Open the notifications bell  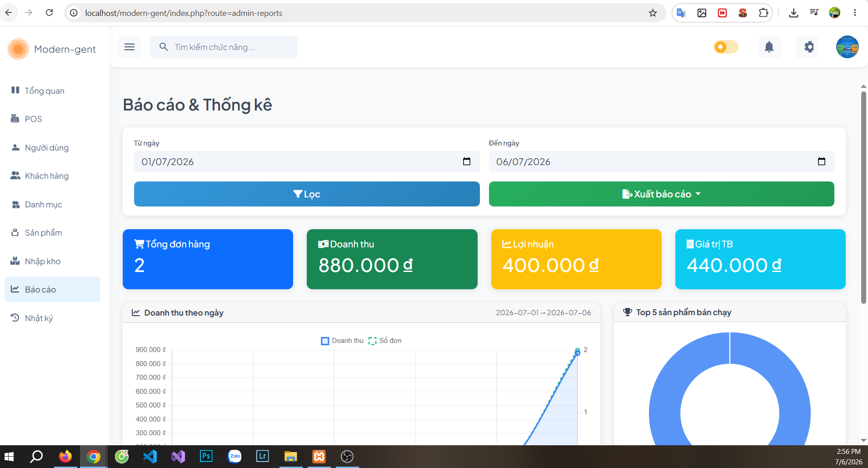coord(769,47)
